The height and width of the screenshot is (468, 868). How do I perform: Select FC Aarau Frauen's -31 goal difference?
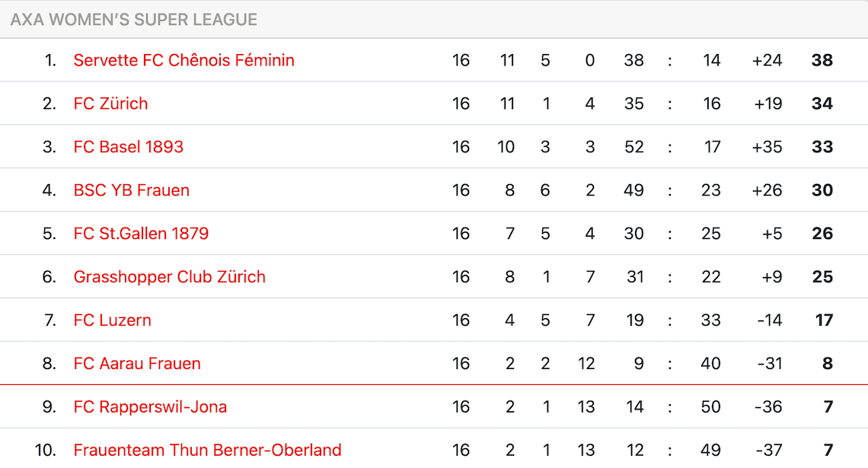tap(770, 364)
